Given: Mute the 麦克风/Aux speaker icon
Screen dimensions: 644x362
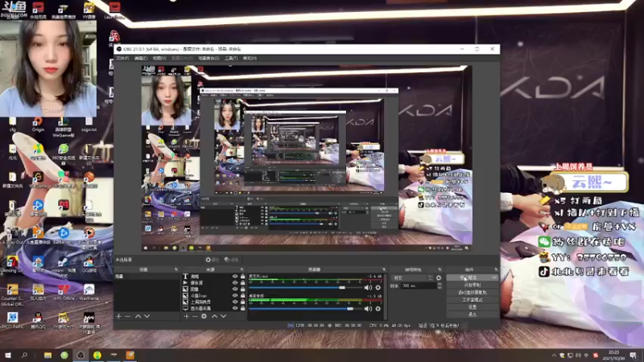Looking at the screenshot, I should click(x=368, y=288).
